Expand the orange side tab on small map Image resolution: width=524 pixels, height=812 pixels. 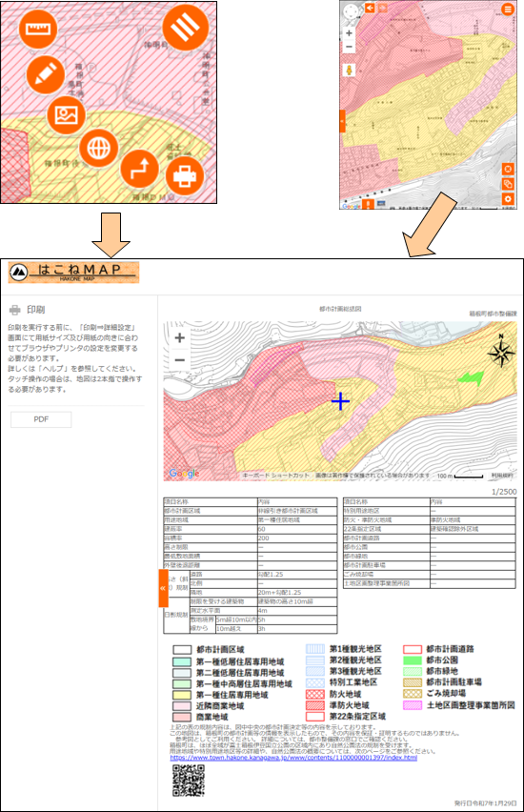point(342,121)
